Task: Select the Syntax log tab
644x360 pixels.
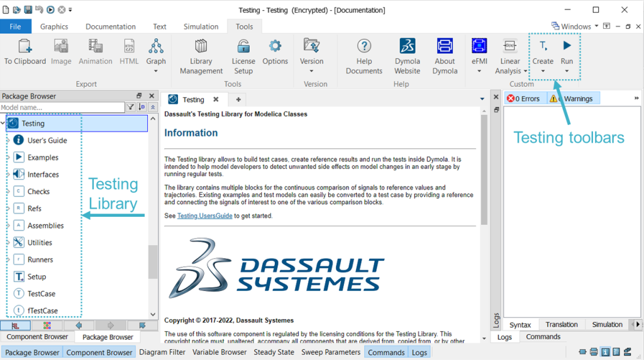Action: click(x=520, y=324)
